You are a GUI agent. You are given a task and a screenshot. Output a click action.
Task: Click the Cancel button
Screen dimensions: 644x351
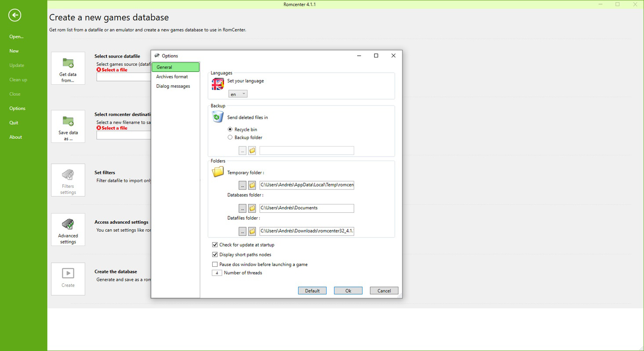[384, 290]
